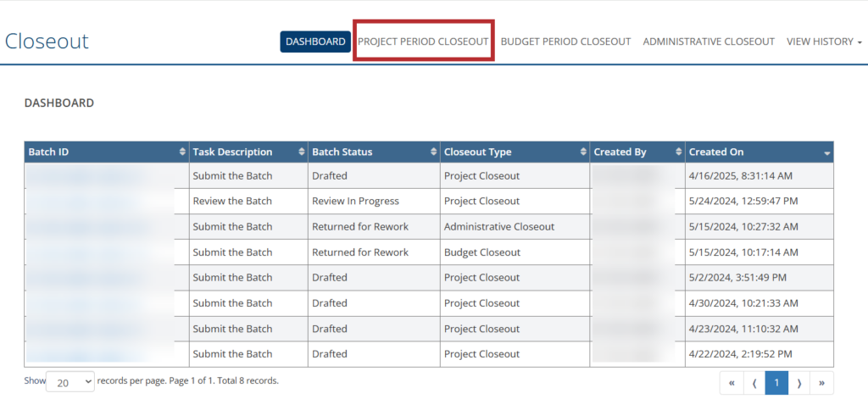Image resolution: width=868 pixels, height=410 pixels.
Task: Sort Created By column arrows icon
Action: pyautogui.click(x=678, y=152)
